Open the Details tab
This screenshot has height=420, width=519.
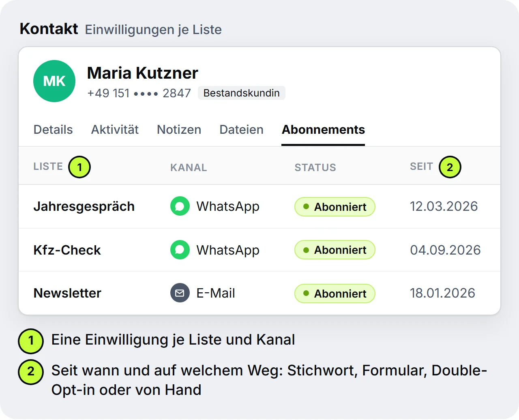[53, 130]
